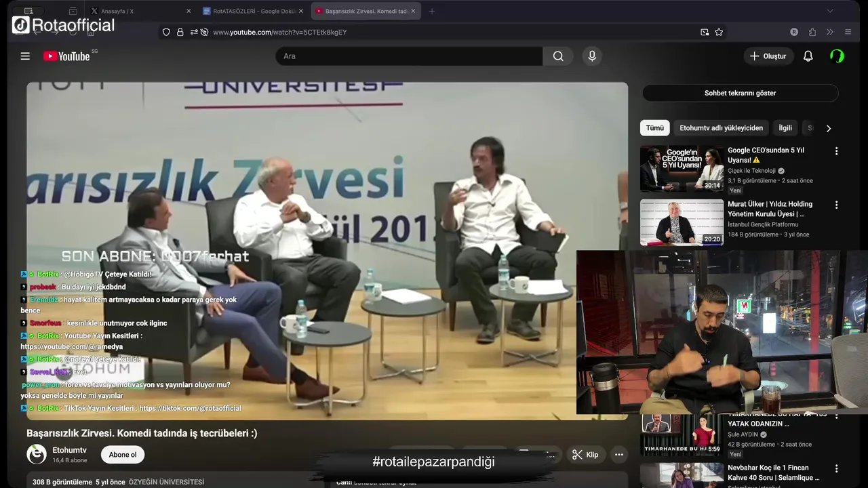Start voice search with microphone icon
This screenshot has height=488, width=868.
point(592,56)
